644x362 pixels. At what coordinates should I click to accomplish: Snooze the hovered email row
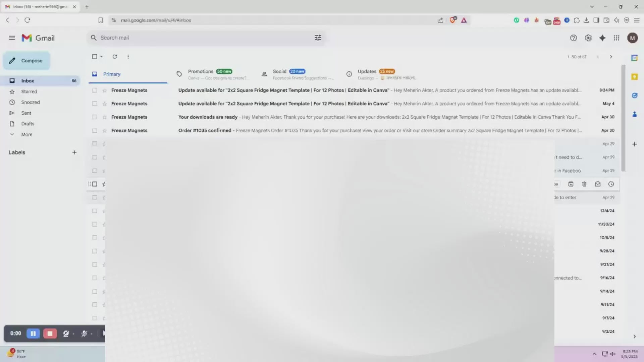coord(611,184)
